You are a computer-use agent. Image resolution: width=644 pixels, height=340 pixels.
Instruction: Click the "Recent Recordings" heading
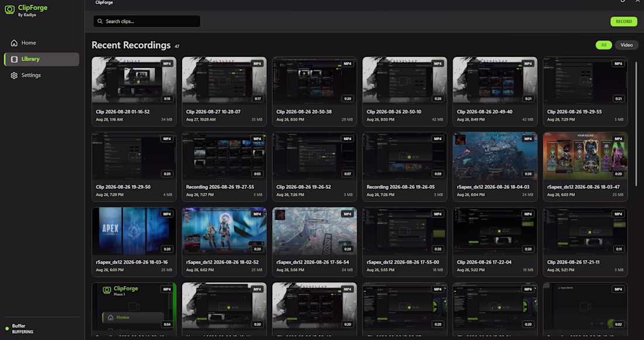[131, 45]
